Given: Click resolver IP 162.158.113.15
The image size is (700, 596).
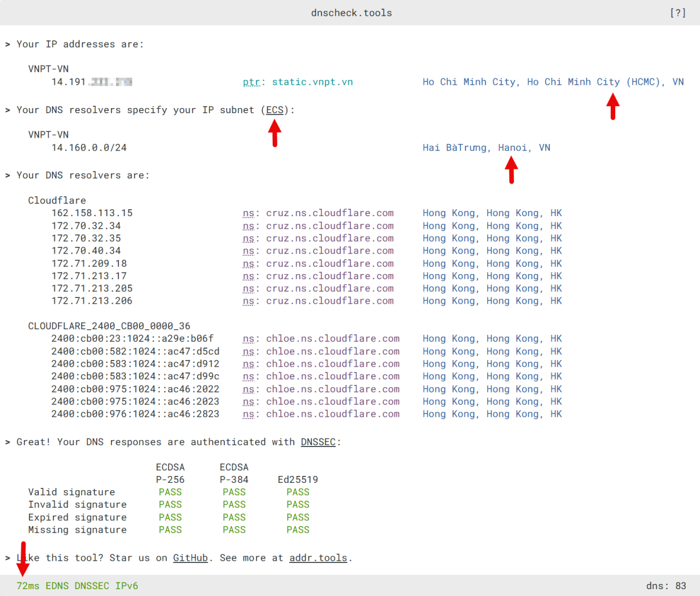Looking at the screenshot, I should (92, 213).
